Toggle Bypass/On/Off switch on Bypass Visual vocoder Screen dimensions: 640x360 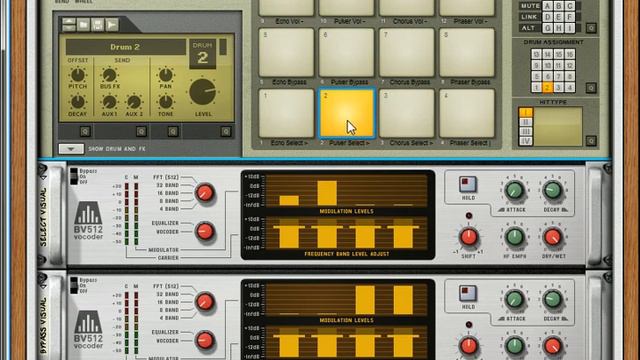pyautogui.click(x=74, y=285)
